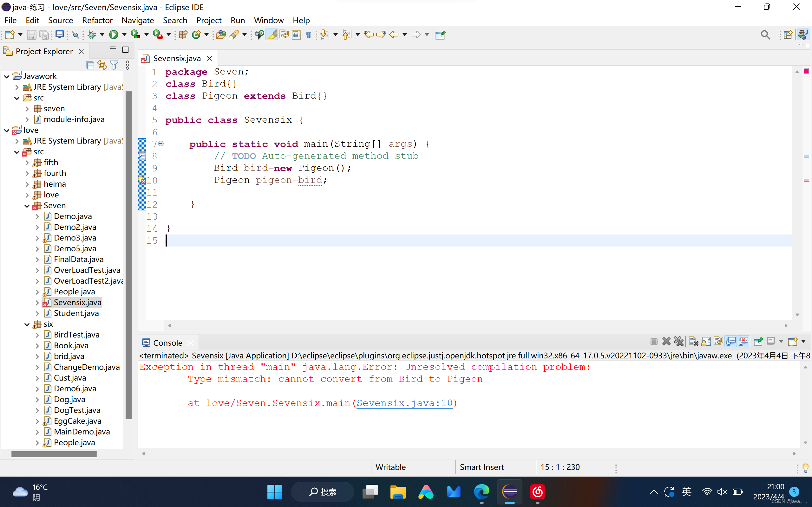Viewport: 812px width, 507px height.
Task: Click Pin Console icon
Action: [758, 342]
